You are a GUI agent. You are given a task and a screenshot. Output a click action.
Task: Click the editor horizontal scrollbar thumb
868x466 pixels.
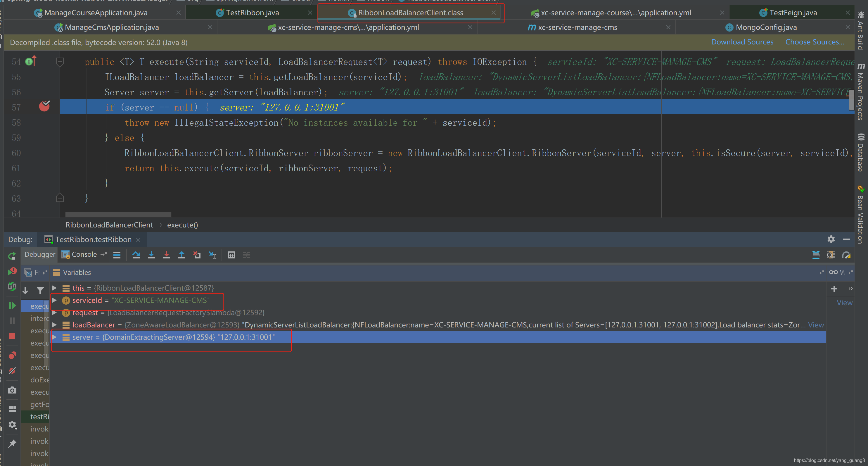tap(118, 215)
